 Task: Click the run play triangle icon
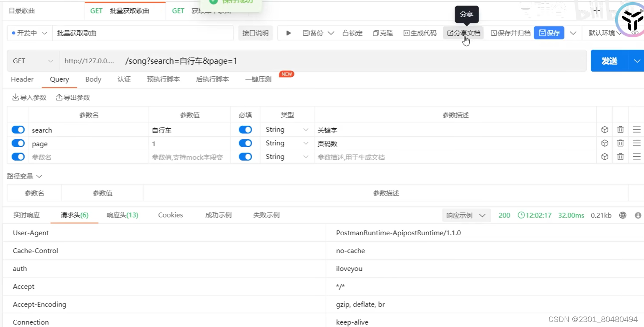pyautogui.click(x=289, y=33)
